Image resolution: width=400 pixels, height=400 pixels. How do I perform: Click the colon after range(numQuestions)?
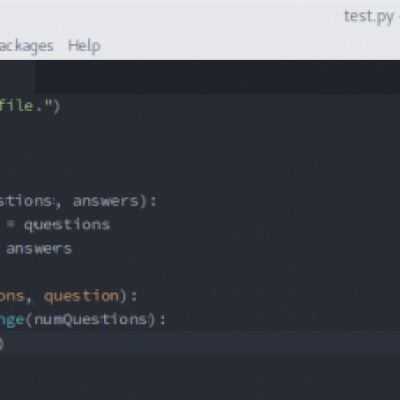(x=162, y=321)
